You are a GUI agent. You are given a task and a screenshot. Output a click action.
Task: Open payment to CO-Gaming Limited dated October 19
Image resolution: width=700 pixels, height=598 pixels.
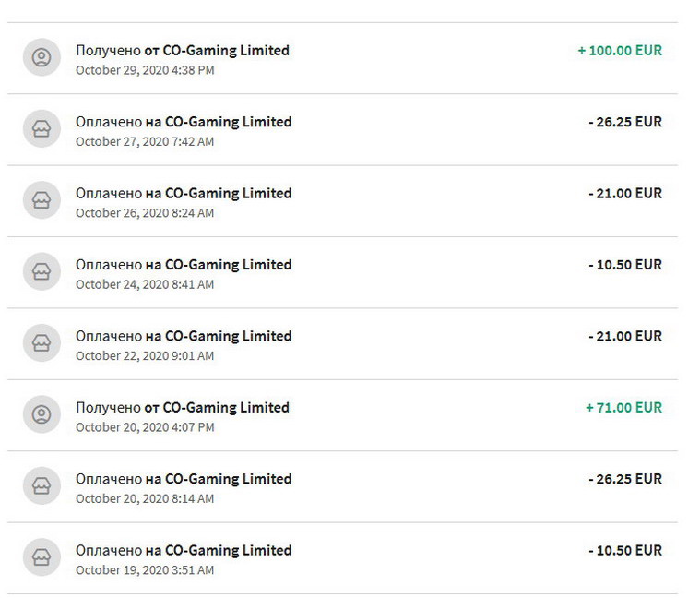coord(184,550)
